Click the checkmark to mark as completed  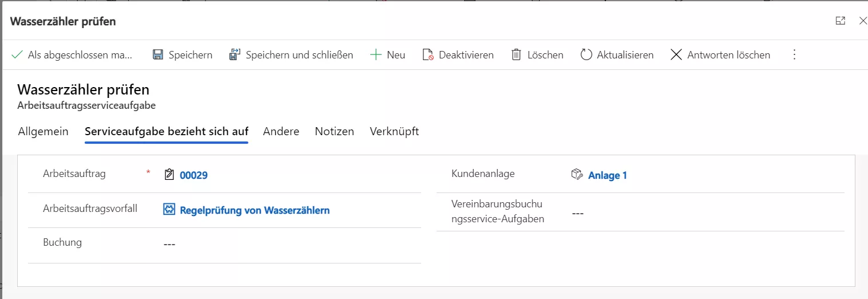coord(17,55)
